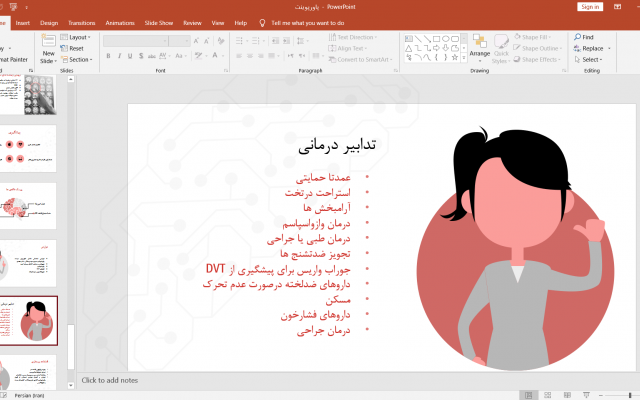Image resolution: width=640 pixels, height=400 pixels.
Task: Click Tell me what you want to do
Action: (x=307, y=23)
